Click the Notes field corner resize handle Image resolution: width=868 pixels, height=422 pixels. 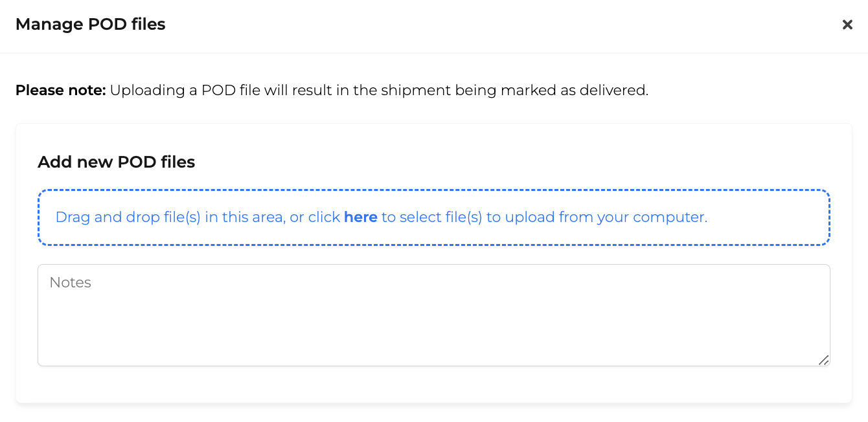click(823, 360)
